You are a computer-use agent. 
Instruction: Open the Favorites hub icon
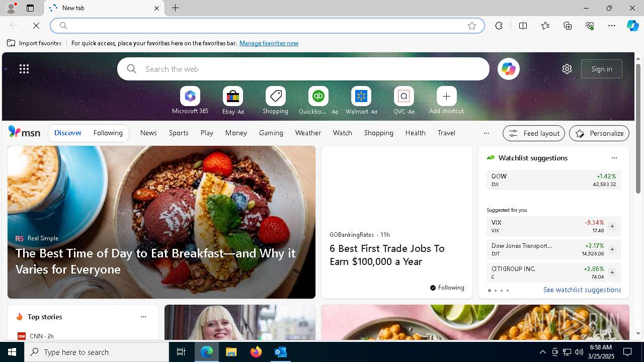545,26
